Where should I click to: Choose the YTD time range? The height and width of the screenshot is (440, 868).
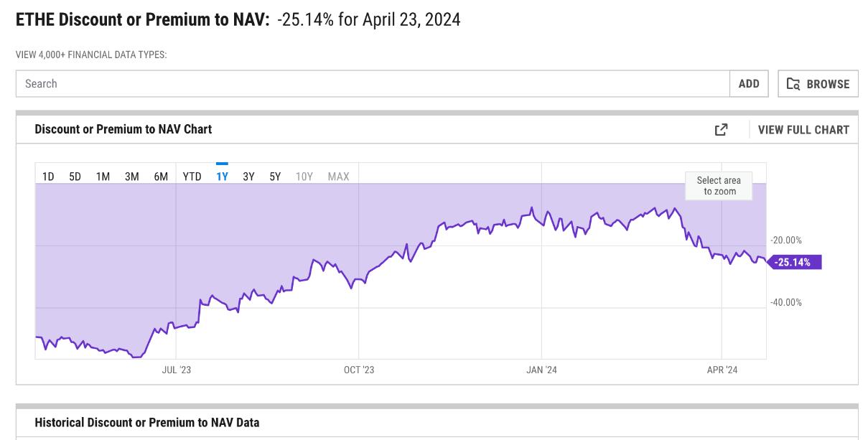pyautogui.click(x=192, y=176)
